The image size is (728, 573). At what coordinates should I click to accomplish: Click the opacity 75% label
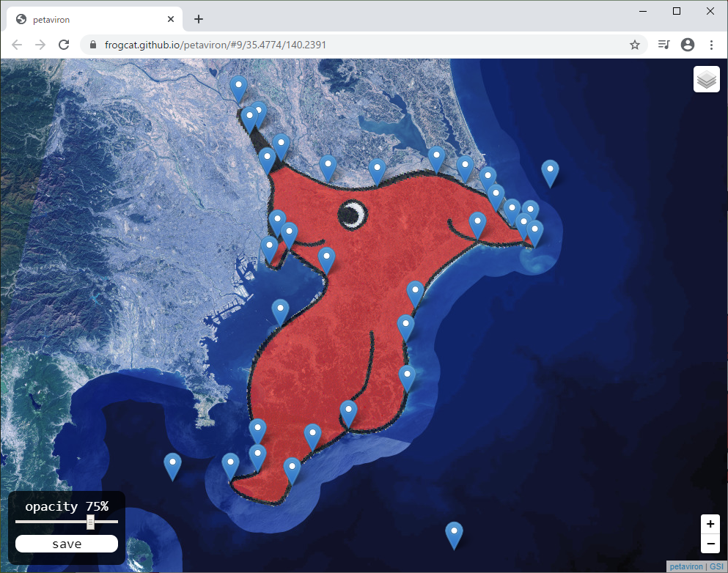point(67,506)
